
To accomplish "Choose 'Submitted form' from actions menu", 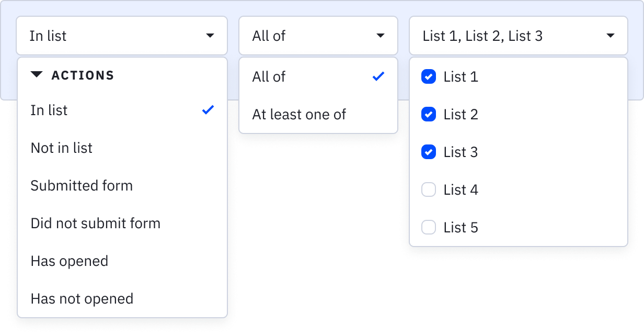I will point(82,186).
